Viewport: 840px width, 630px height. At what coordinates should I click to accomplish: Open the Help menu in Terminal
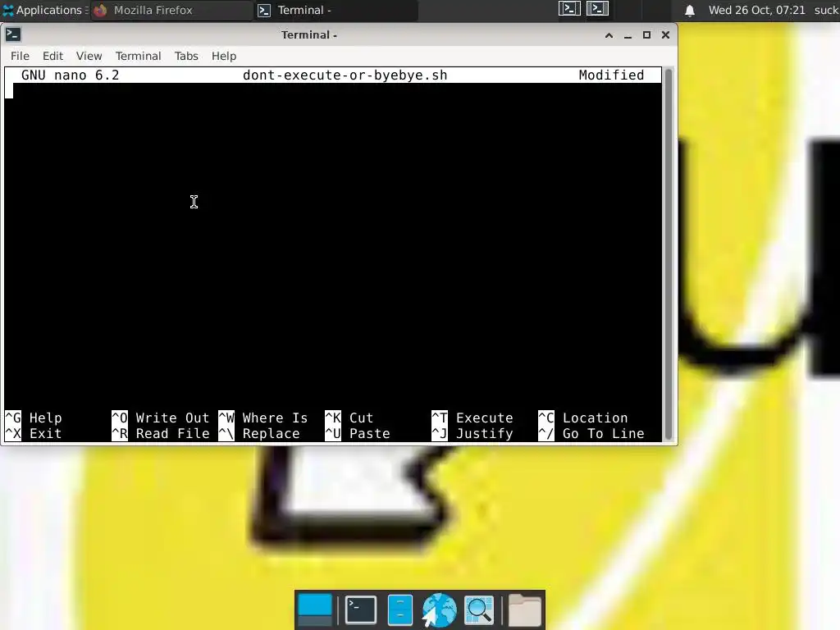223,56
